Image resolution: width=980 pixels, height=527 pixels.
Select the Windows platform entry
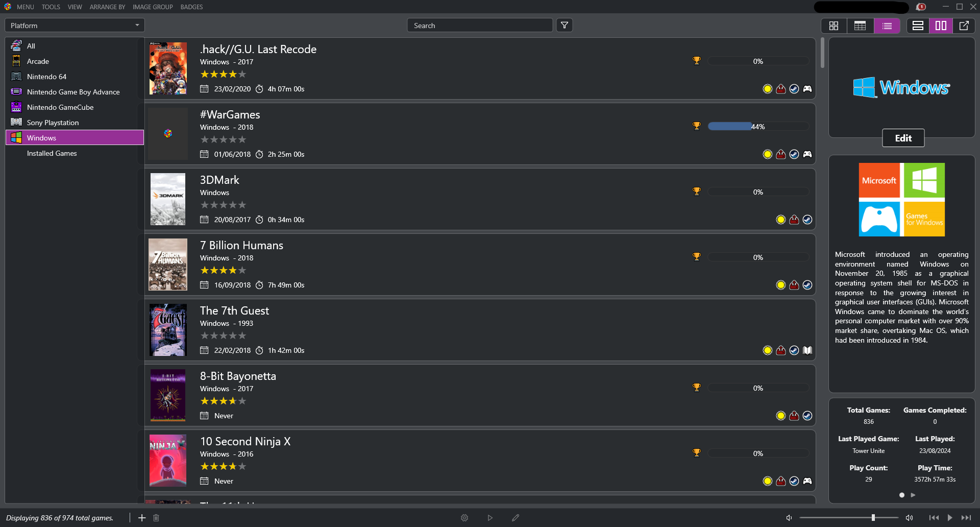[75, 138]
